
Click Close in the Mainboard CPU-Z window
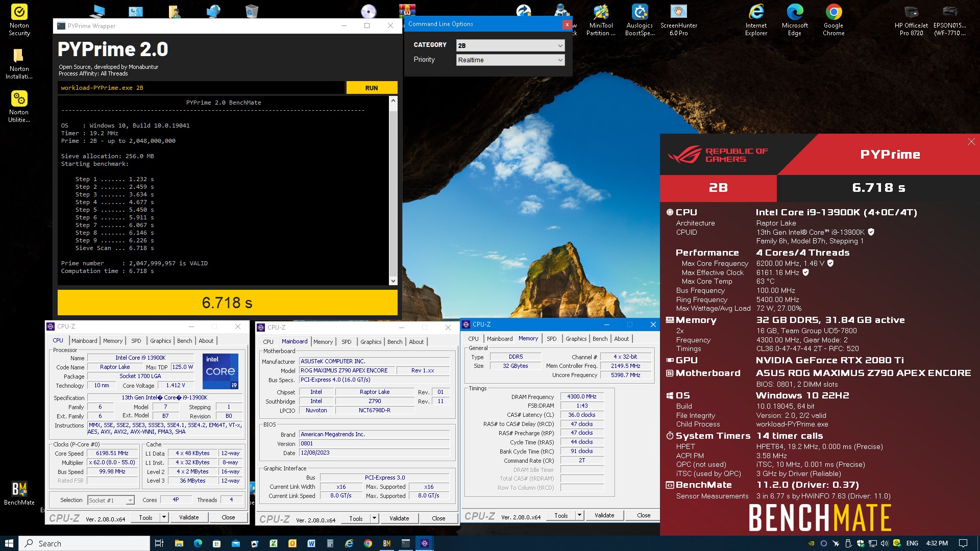point(438,518)
